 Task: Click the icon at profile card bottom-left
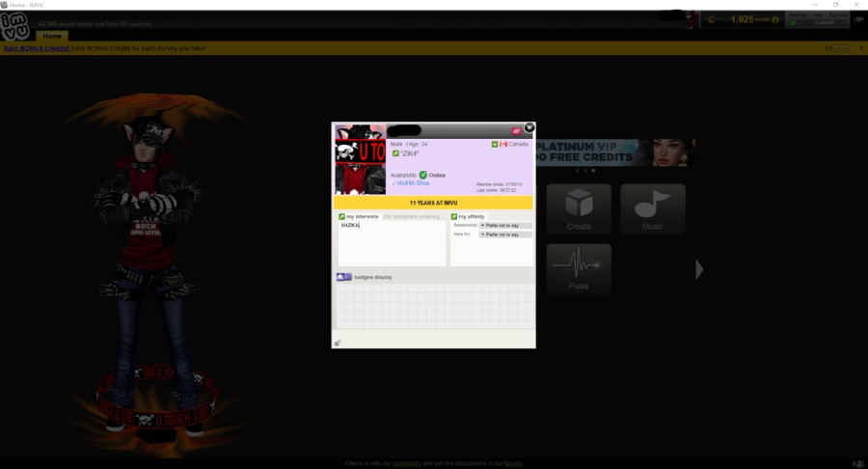(338, 343)
